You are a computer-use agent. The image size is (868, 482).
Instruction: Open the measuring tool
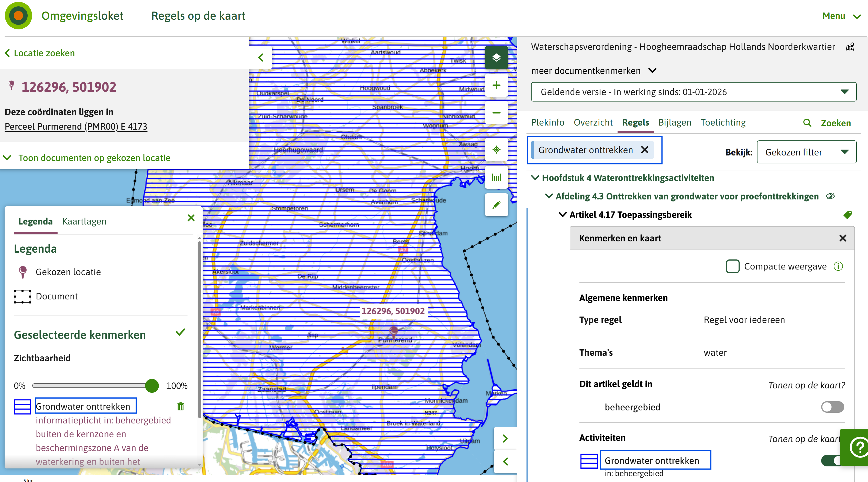[x=496, y=177]
